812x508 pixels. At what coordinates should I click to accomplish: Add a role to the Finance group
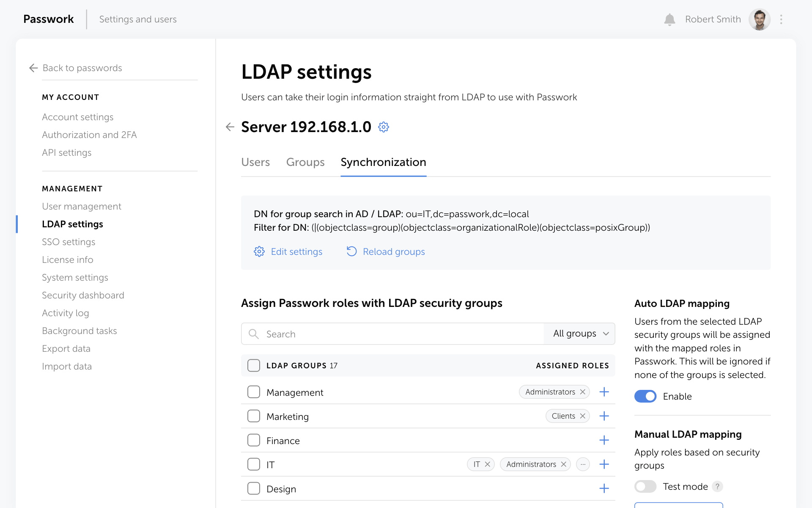point(604,440)
